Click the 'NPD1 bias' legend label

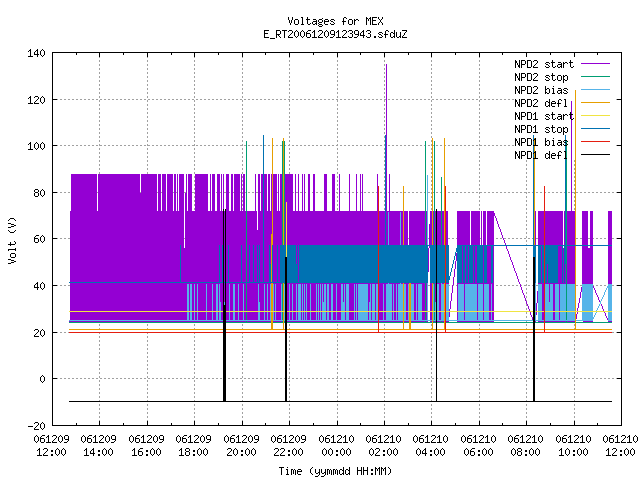click(x=541, y=142)
